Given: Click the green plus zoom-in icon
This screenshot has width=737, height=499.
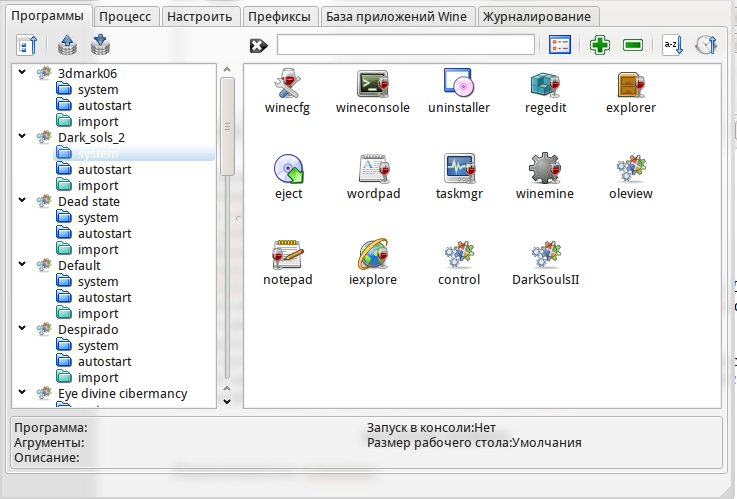Looking at the screenshot, I should (600, 45).
